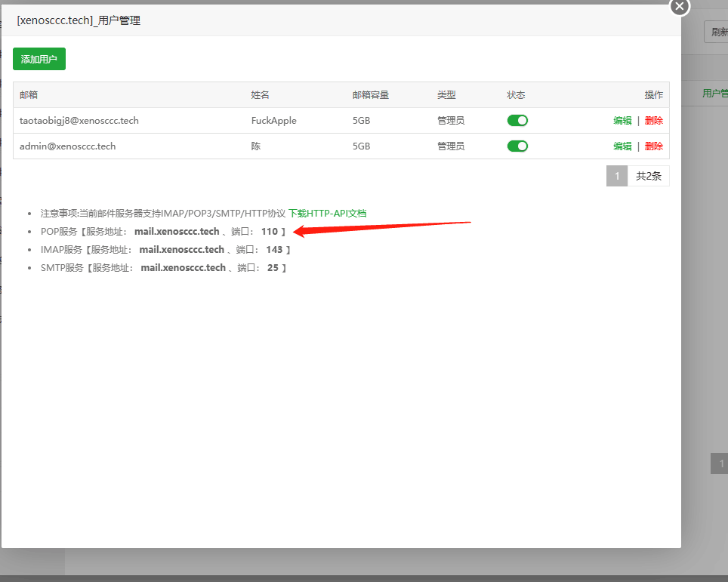This screenshot has height=582, width=728.
Task: Edit the taotaobigj8@xenosccc.tech user
Action: click(622, 121)
